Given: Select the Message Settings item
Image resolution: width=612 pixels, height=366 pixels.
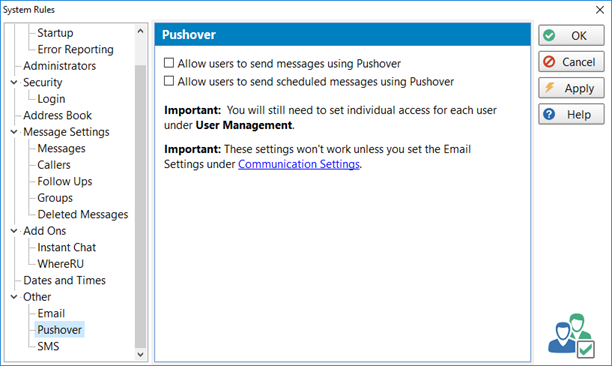Looking at the screenshot, I should (66, 132).
